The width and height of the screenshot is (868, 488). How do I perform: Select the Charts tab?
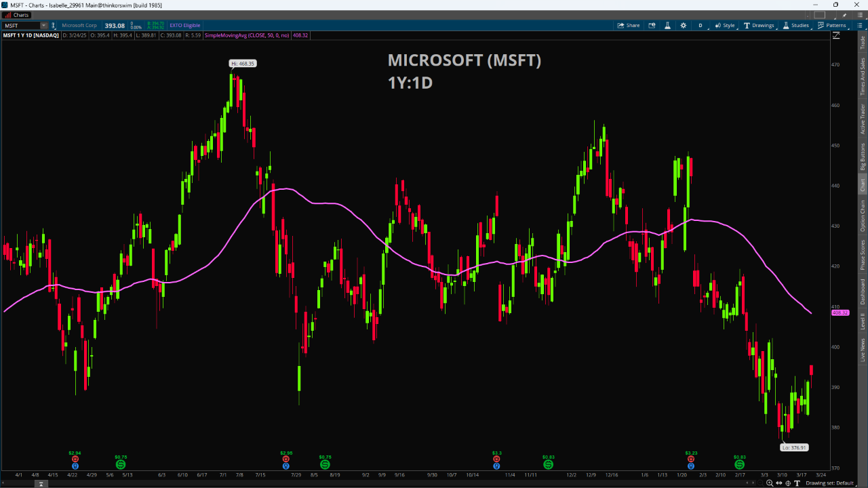click(17, 15)
